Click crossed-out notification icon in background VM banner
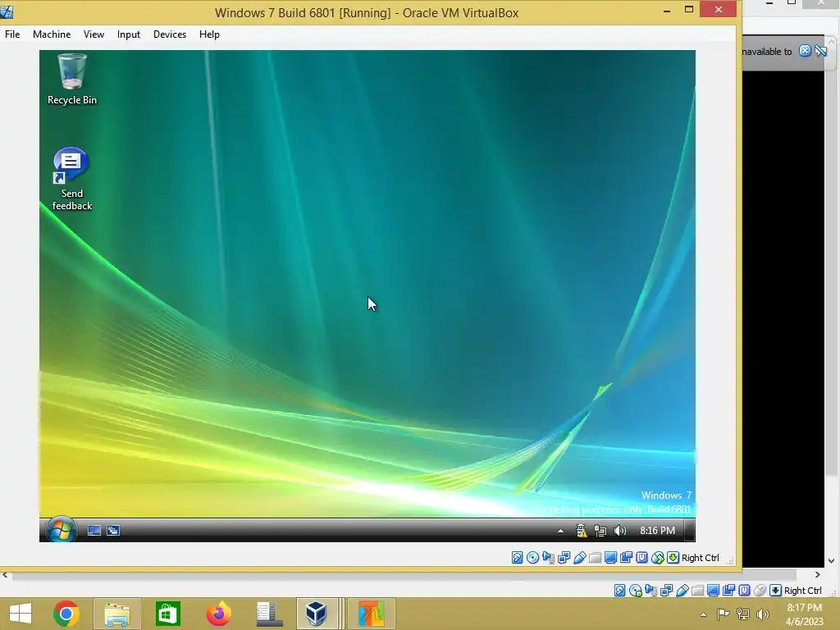840x630 pixels. 820,51
